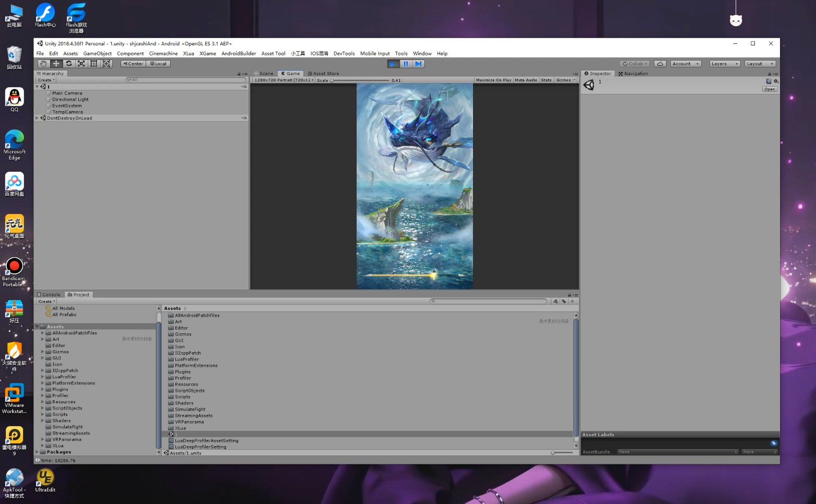Screen dimensions: 816x504
Task: Click the Project panel search field
Action: 489,302
